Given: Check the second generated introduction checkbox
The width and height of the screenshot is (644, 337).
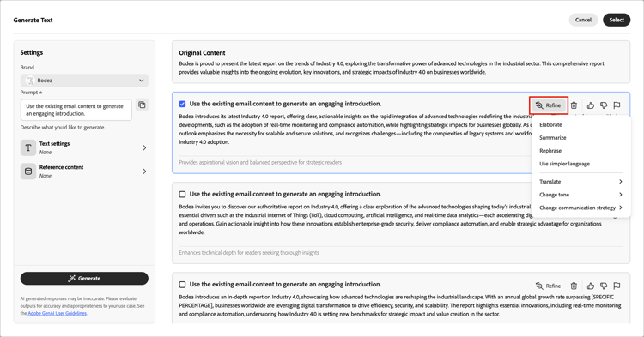Looking at the screenshot, I should 182,195.
